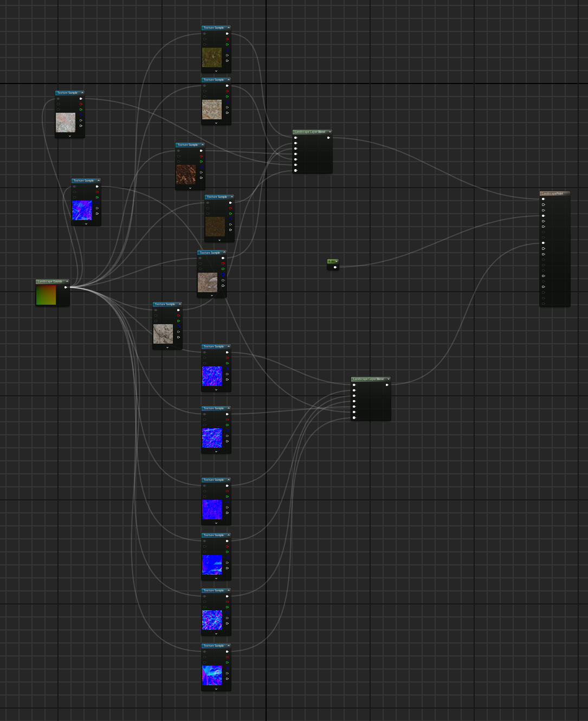Click output pin of Layer Blend fed by normal maps

(x=387, y=385)
